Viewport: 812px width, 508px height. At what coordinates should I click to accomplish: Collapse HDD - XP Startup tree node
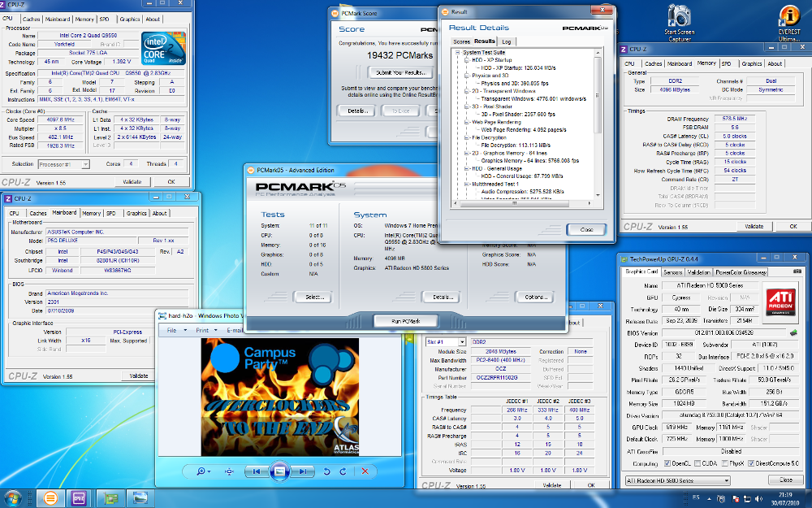point(466,60)
